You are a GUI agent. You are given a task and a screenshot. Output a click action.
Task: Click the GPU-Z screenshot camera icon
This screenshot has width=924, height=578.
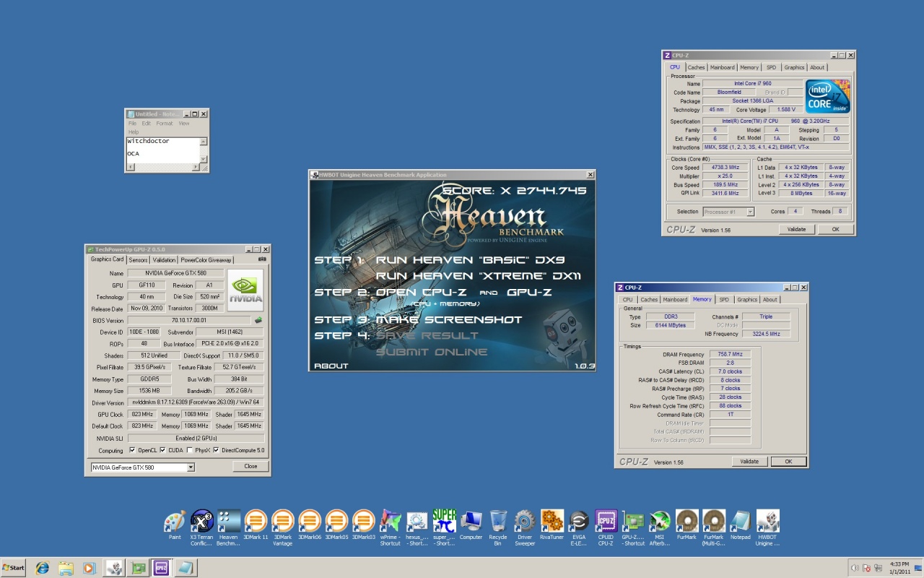262,259
